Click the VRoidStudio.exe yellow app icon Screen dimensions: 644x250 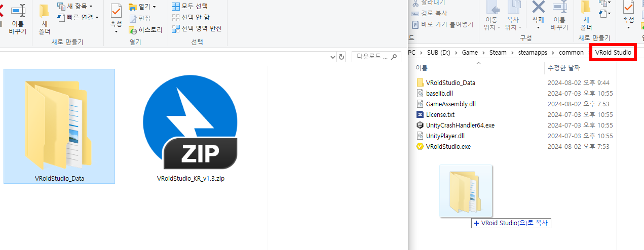(x=420, y=146)
